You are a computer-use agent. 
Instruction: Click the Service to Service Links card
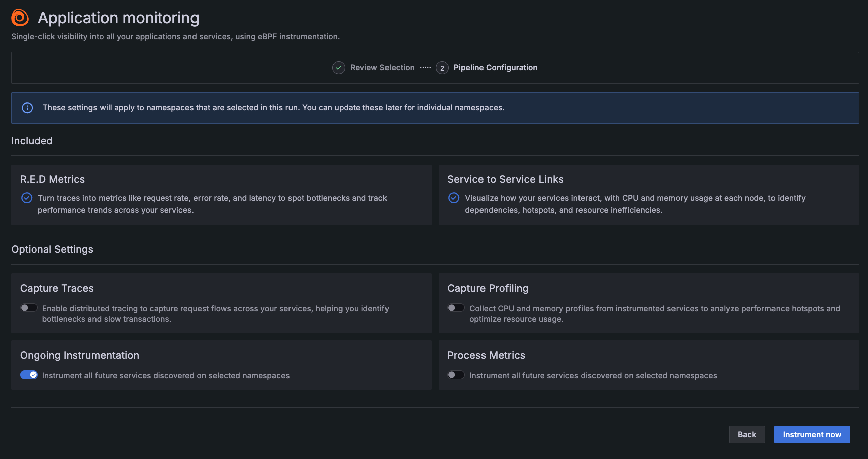pyautogui.click(x=649, y=195)
